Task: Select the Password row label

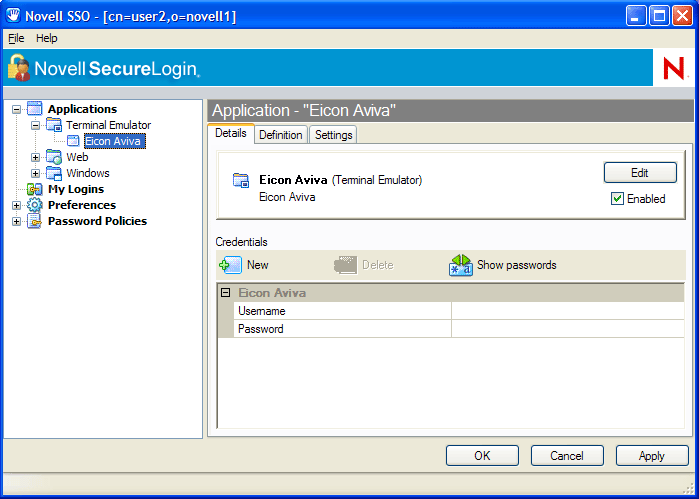Action: [261, 329]
